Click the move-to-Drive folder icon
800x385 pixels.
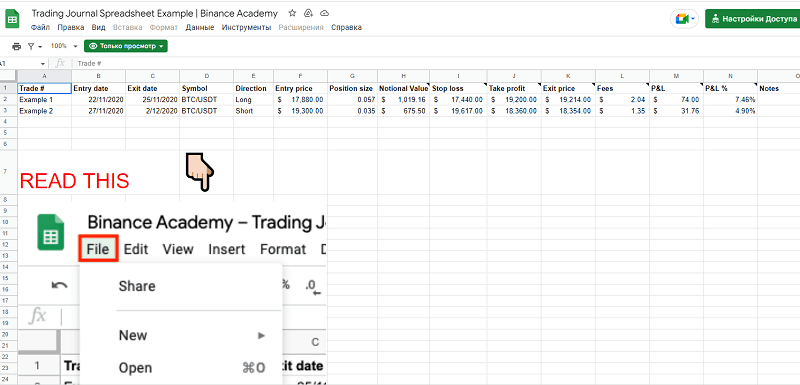click(308, 13)
